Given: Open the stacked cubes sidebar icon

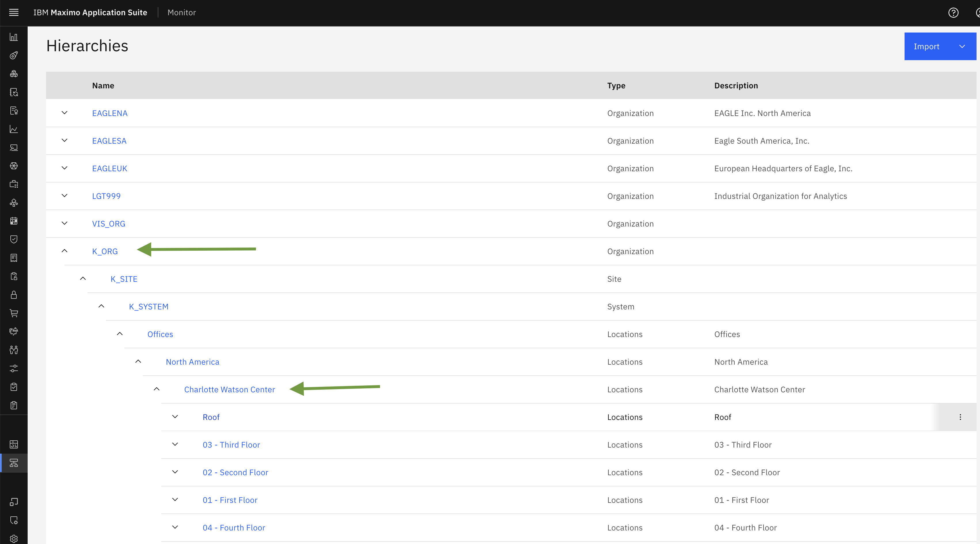Looking at the screenshot, I should tap(14, 74).
